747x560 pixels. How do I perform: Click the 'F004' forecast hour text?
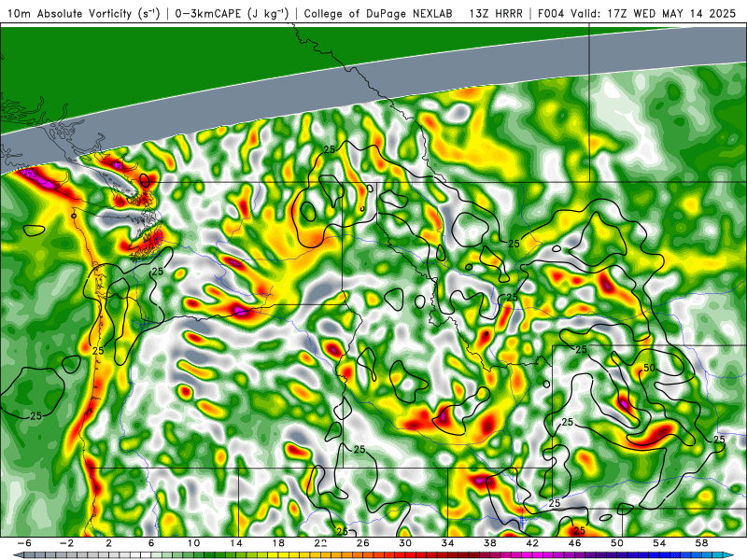(x=552, y=13)
